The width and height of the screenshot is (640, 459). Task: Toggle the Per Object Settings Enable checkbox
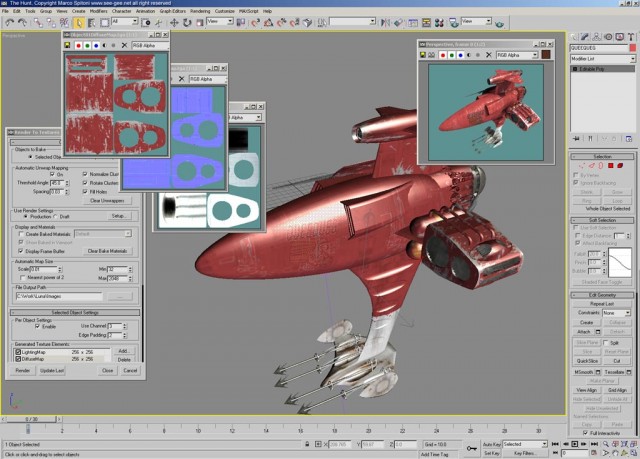(38, 326)
